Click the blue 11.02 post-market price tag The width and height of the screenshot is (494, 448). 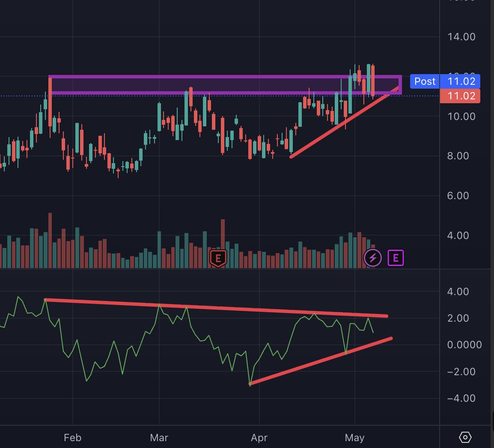(460, 81)
